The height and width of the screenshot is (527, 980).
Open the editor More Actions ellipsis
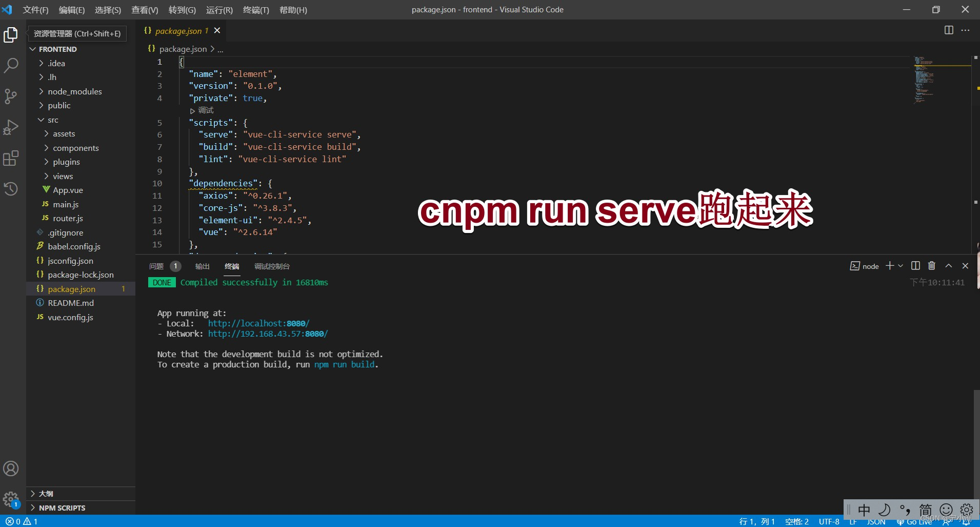coord(965,30)
